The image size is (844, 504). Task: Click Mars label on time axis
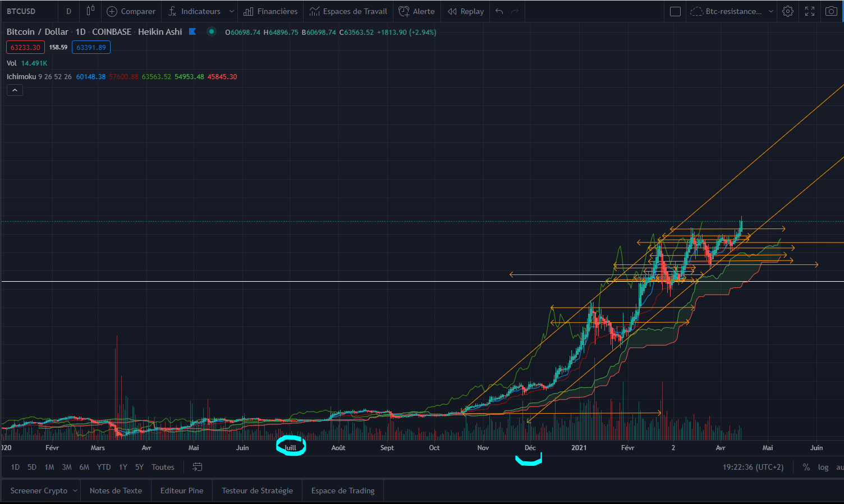98,447
